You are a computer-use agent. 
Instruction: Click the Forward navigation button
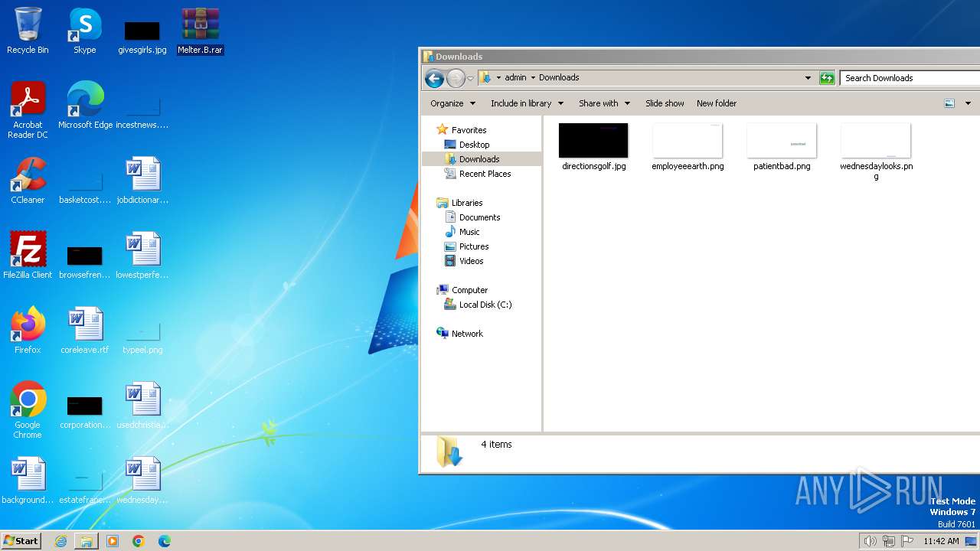(x=456, y=78)
